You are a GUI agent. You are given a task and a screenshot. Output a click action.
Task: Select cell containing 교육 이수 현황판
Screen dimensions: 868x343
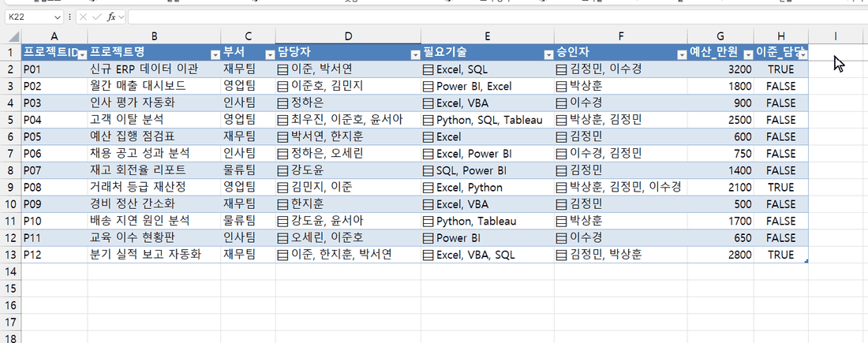click(x=154, y=238)
